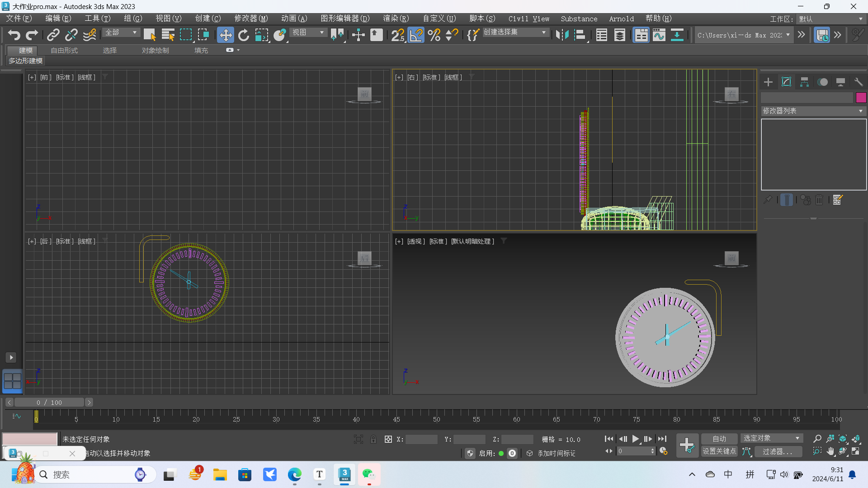Open the Create command panel tab
868x488 pixels.
(x=768, y=82)
